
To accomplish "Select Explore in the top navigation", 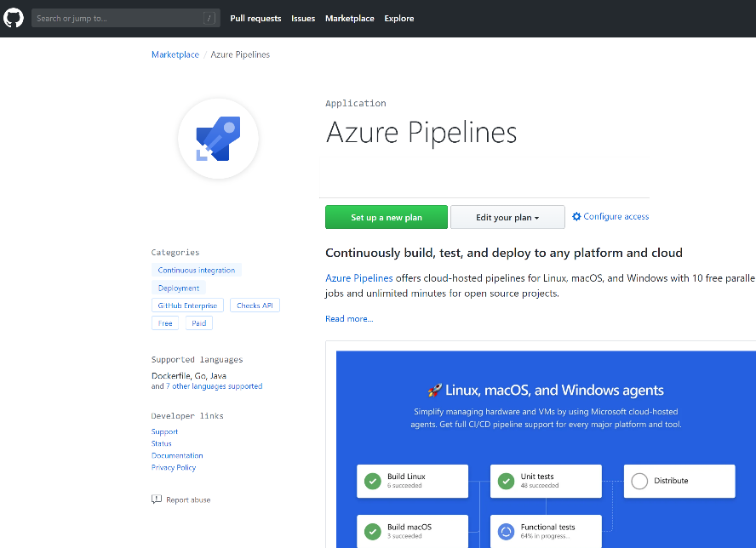I will [x=399, y=19].
